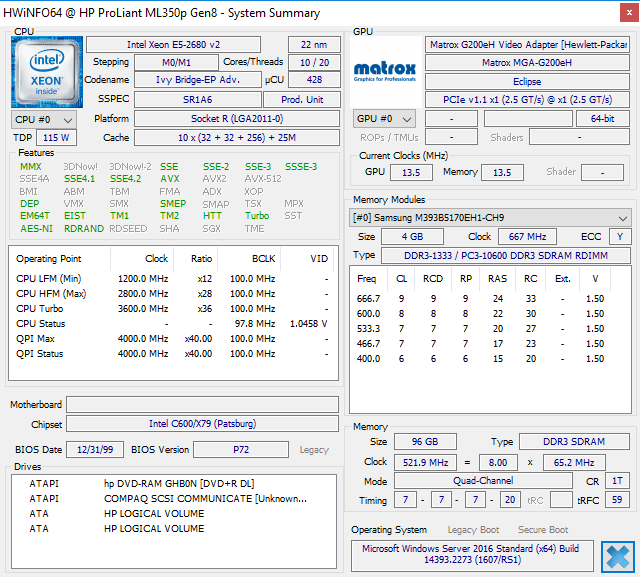Select the CPU Status row
The height and width of the screenshot is (577, 640).
pyautogui.click(x=173, y=324)
